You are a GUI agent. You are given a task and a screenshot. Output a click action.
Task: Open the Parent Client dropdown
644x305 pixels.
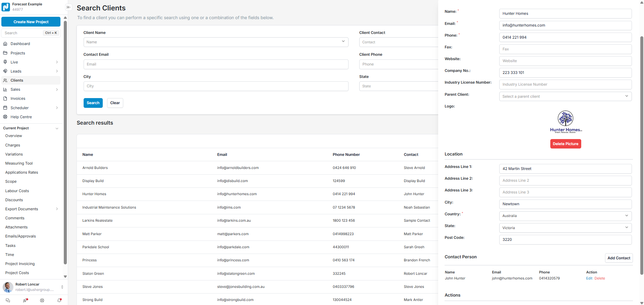(x=565, y=96)
